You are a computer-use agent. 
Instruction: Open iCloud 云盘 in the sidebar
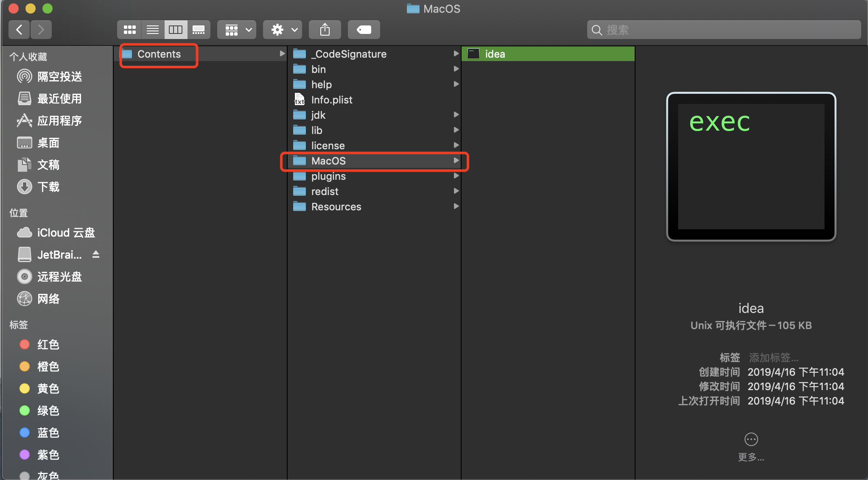tap(56, 233)
